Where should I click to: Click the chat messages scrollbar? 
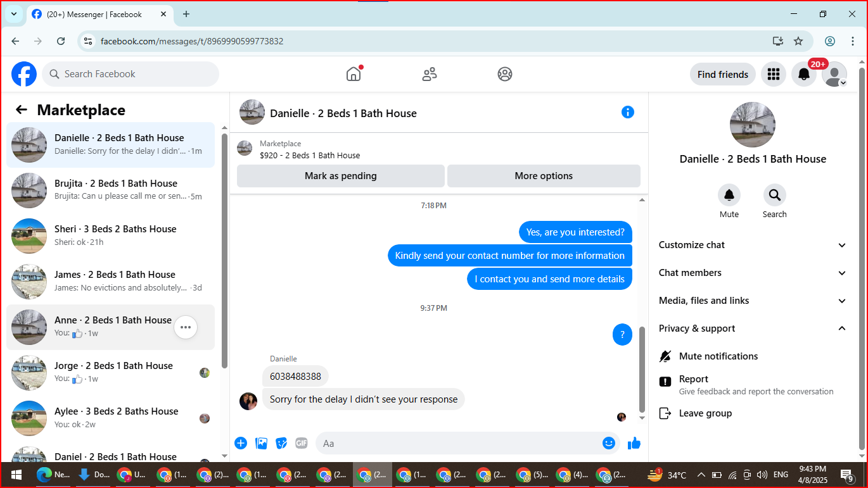[x=642, y=369]
